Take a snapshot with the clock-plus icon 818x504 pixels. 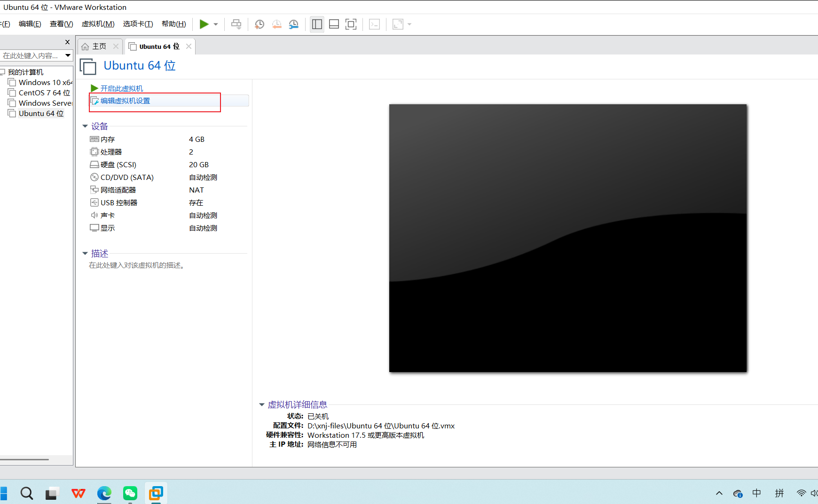point(260,24)
